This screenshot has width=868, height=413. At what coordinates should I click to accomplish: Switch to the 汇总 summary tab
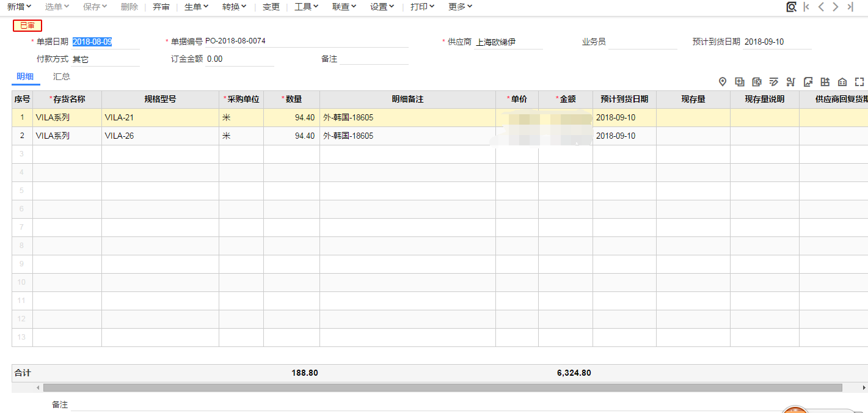[62, 77]
